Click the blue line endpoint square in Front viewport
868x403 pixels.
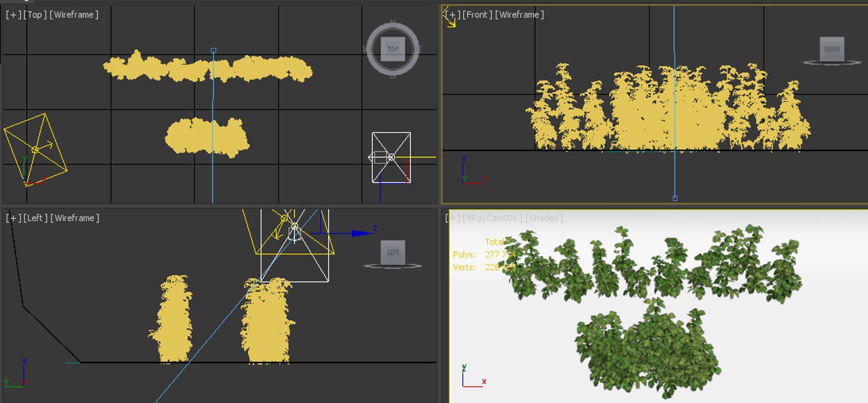coord(675,198)
